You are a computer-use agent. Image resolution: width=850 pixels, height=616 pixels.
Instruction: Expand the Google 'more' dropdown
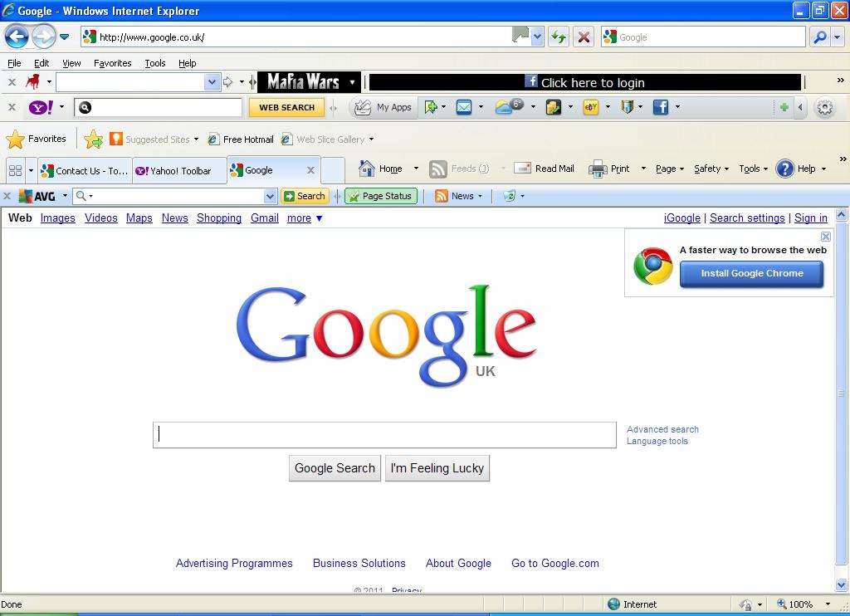pyautogui.click(x=305, y=218)
